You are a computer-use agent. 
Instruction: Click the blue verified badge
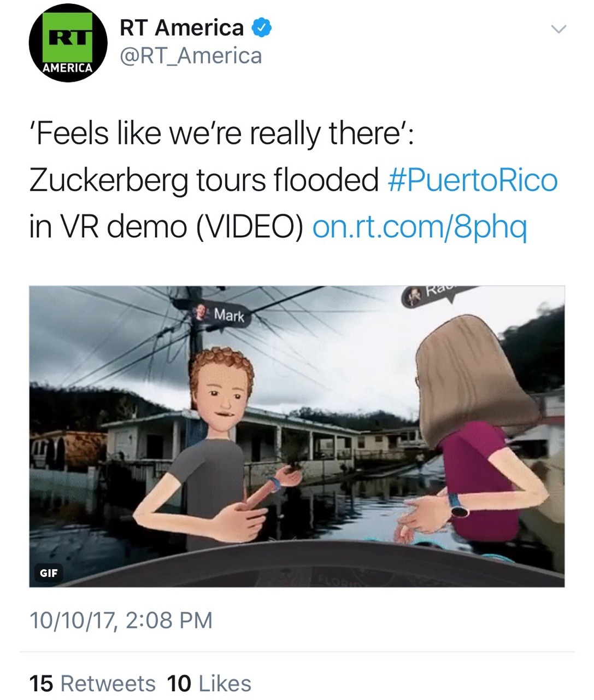pyautogui.click(x=261, y=27)
